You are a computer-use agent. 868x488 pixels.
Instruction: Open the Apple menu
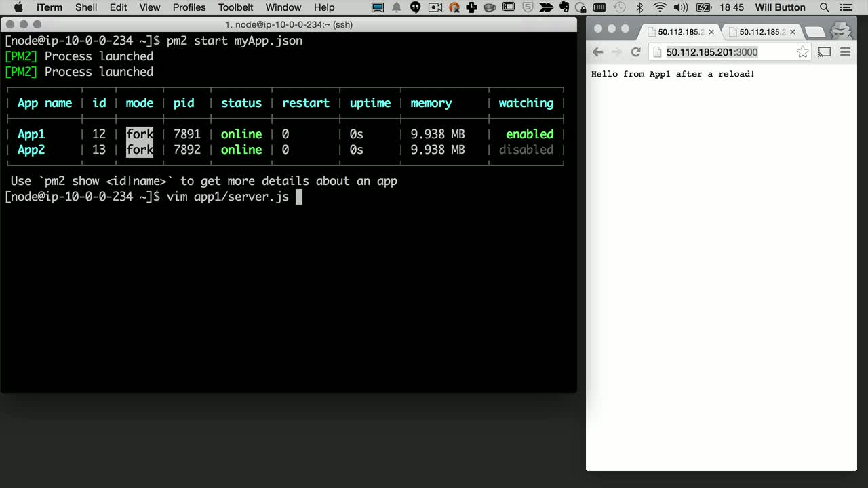pyautogui.click(x=18, y=7)
